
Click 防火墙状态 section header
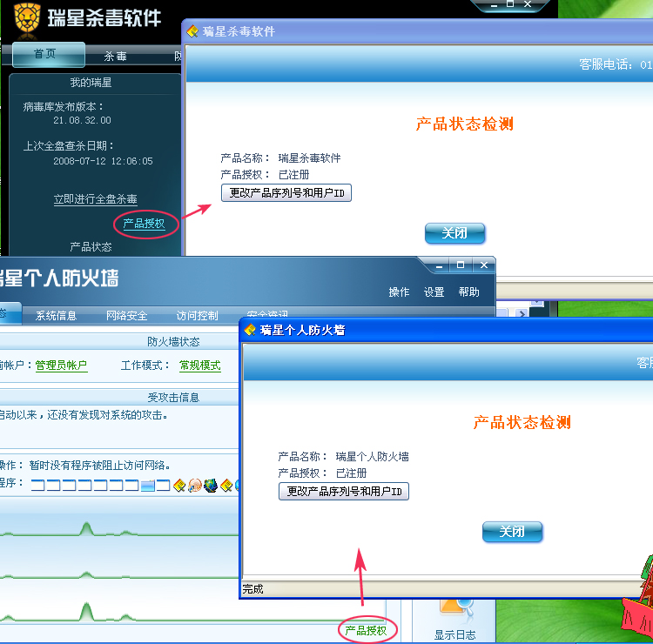(173, 342)
